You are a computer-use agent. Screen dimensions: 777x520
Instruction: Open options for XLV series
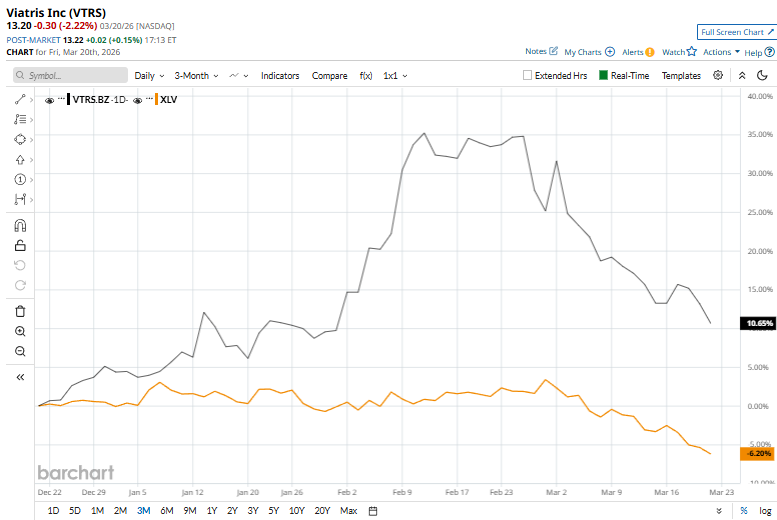click(149, 99)
